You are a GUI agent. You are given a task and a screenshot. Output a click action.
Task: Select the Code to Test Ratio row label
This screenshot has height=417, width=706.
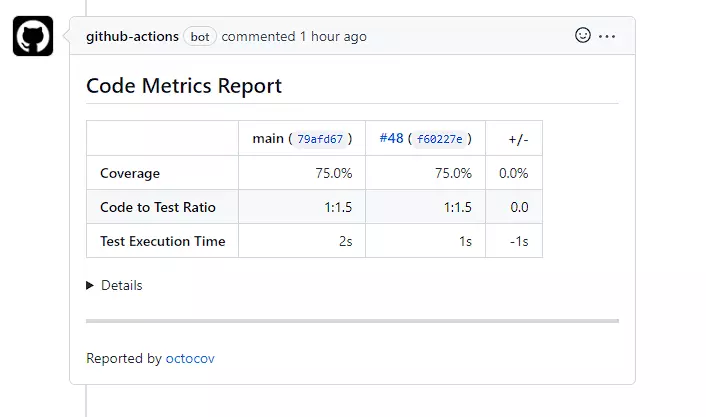click(x=157, y=207)
